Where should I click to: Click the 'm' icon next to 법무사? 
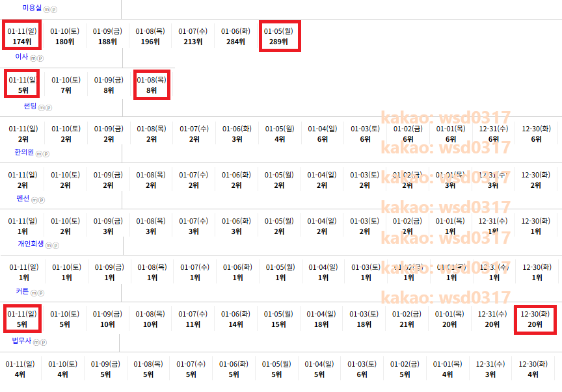click(x=36, y=343)
